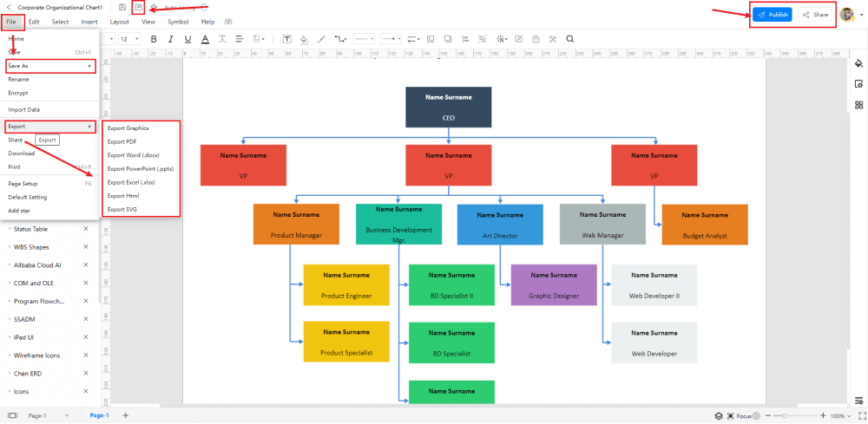Click the align objects icon
The width and height of the screenshot is (868, 424).
(465, 39)
